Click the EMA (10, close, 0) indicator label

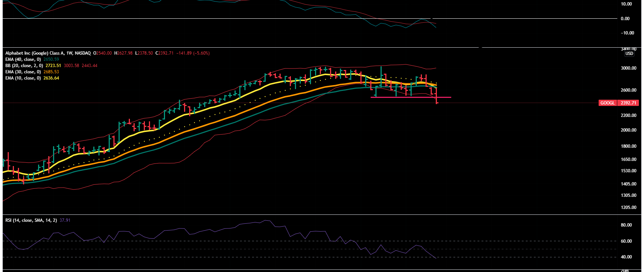pyautogui.click(x=23, y=78)
